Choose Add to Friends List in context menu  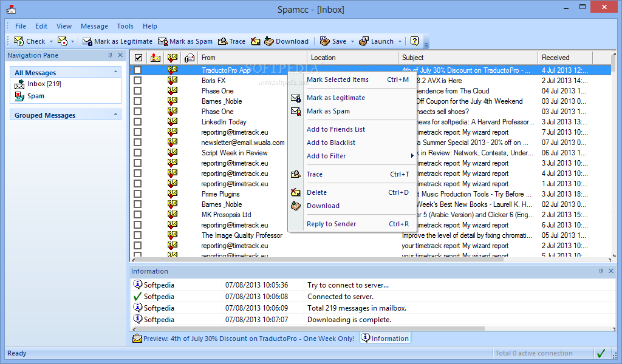(x=352, y=129)
